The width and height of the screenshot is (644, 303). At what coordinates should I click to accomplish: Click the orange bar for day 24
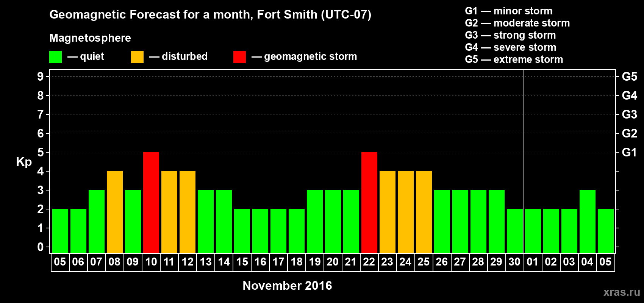click(x=406, y=212)
